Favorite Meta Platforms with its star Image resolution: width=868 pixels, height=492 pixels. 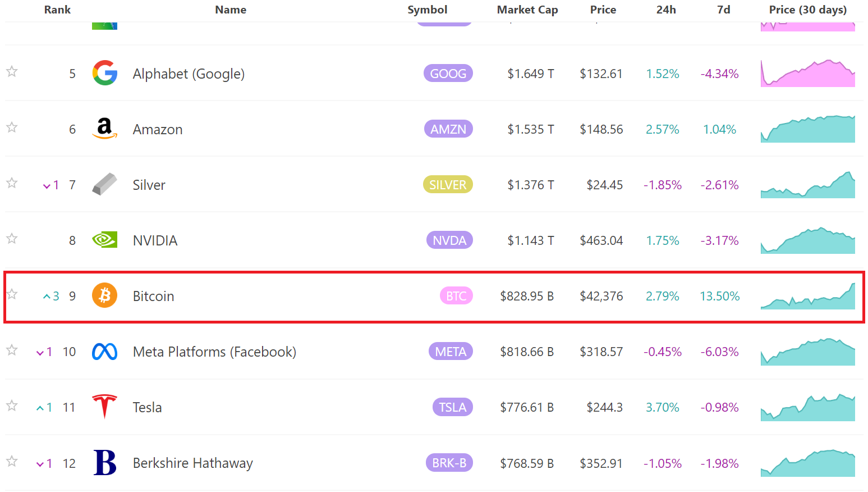[12, 350]
